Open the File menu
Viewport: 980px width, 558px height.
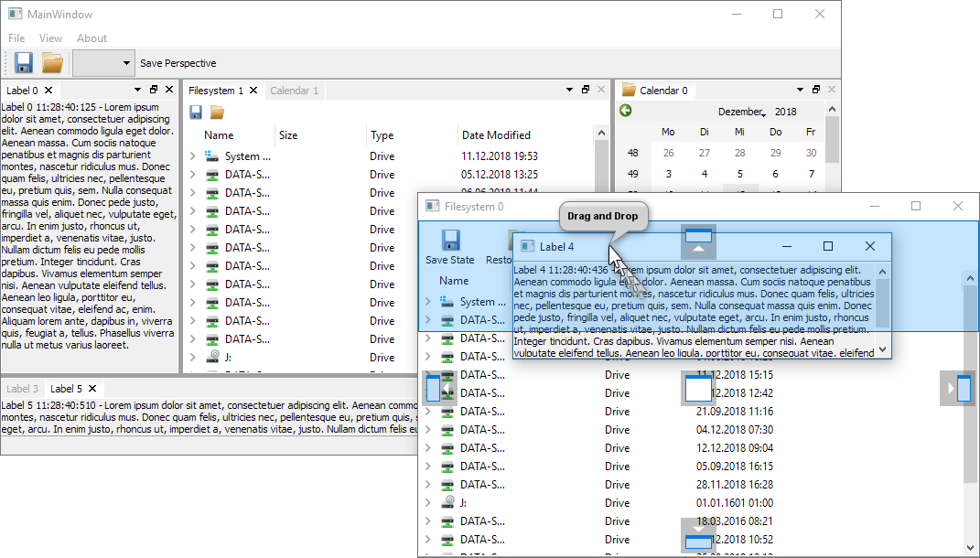point(16,38)
